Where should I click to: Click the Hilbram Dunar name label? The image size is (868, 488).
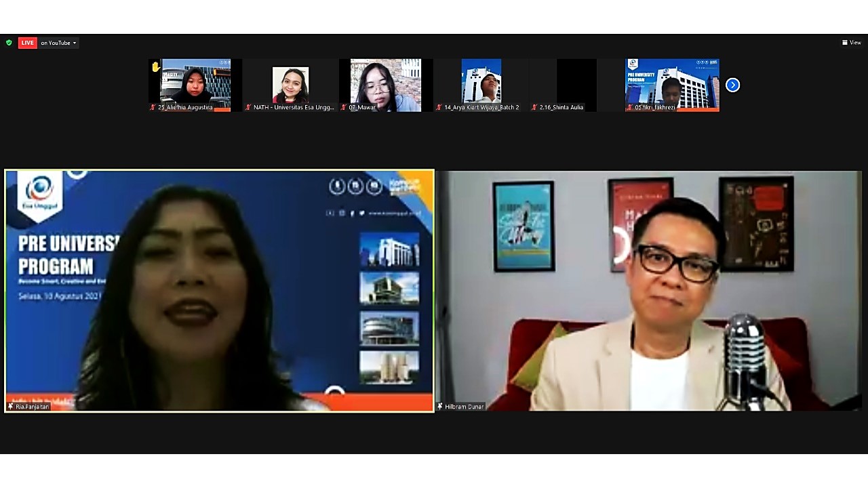tap(465, 407)
